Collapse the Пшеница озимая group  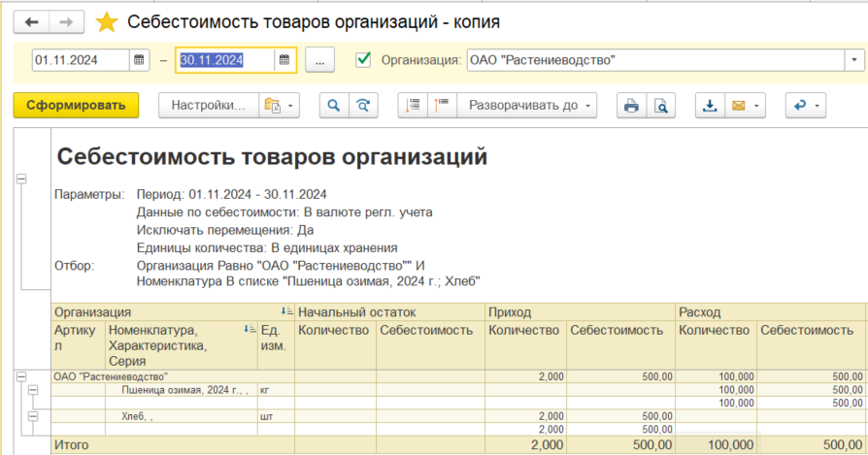point(33,390)
